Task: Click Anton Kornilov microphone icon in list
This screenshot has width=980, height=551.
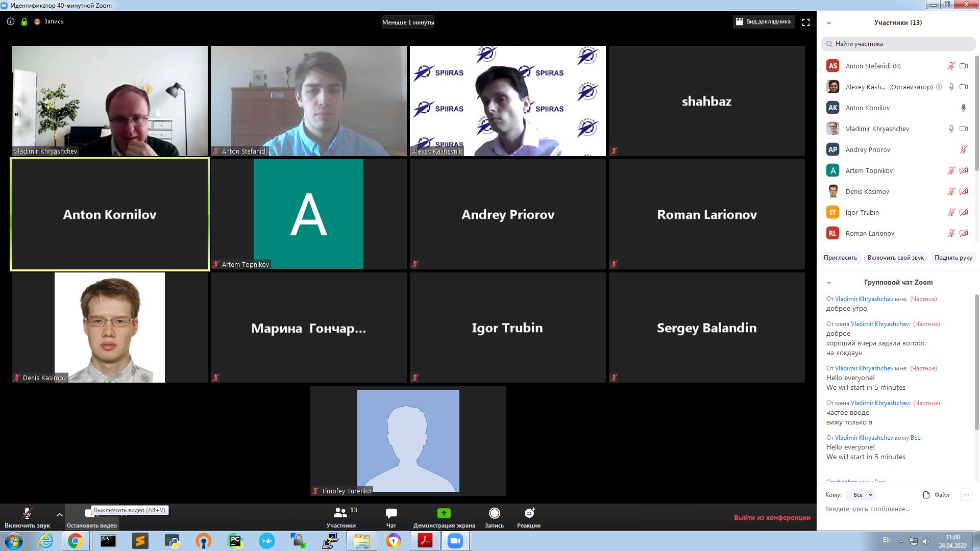Action: click(964, 108)
